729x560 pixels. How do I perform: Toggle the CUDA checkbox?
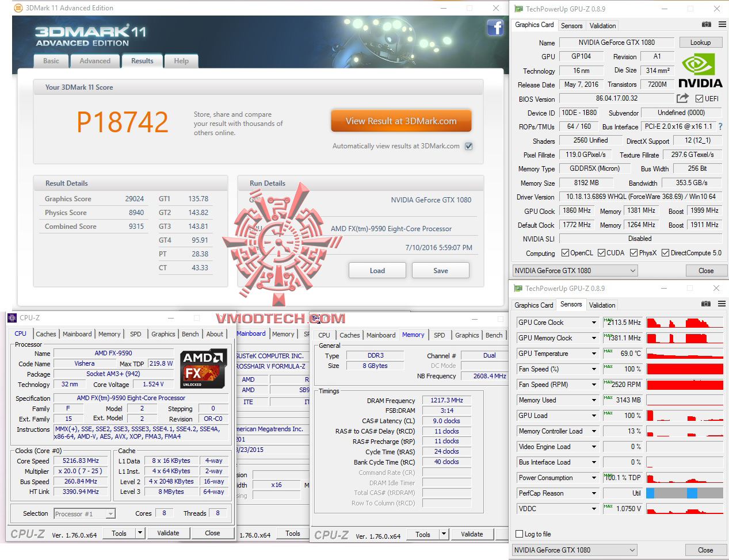point(601,253)
